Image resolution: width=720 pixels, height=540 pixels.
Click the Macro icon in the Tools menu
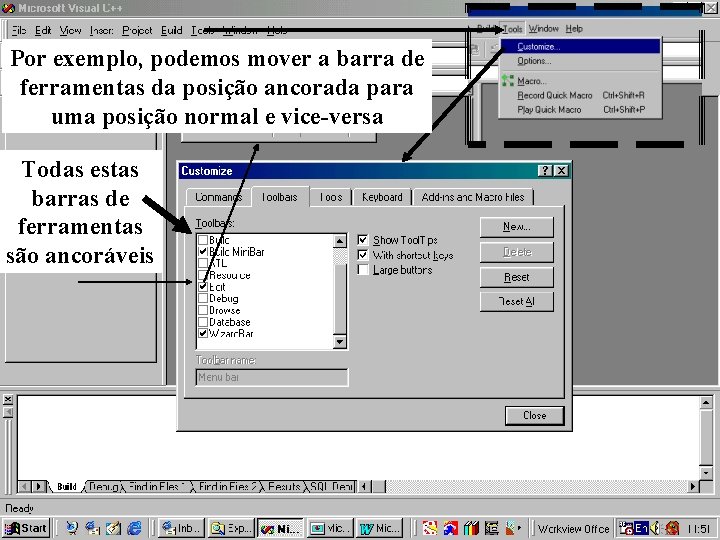pos(507,80)
